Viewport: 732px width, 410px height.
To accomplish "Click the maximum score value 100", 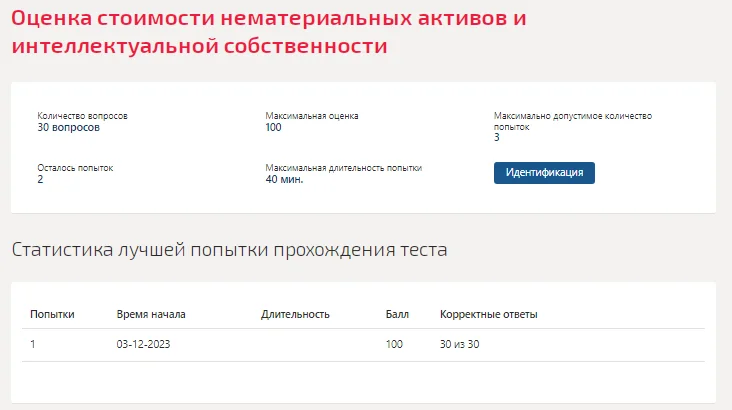I will [x=273, y=127].
